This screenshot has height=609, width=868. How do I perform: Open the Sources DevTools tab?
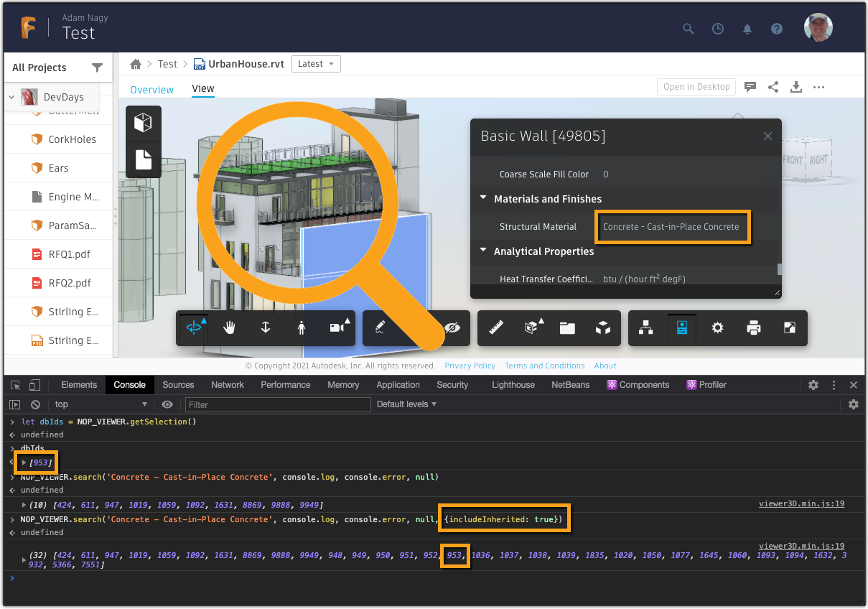click(x=178, y=385)
